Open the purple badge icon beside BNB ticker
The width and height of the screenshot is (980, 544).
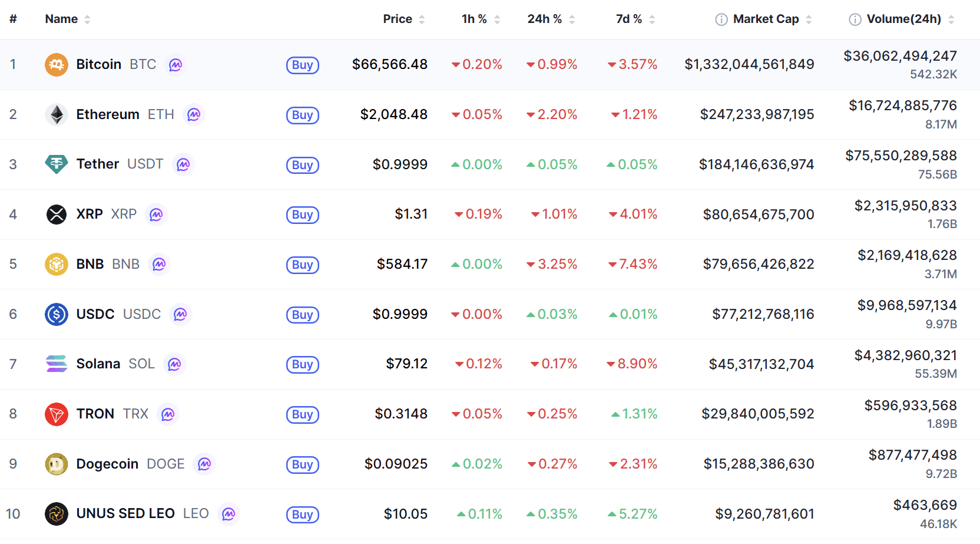coord(159,264)
